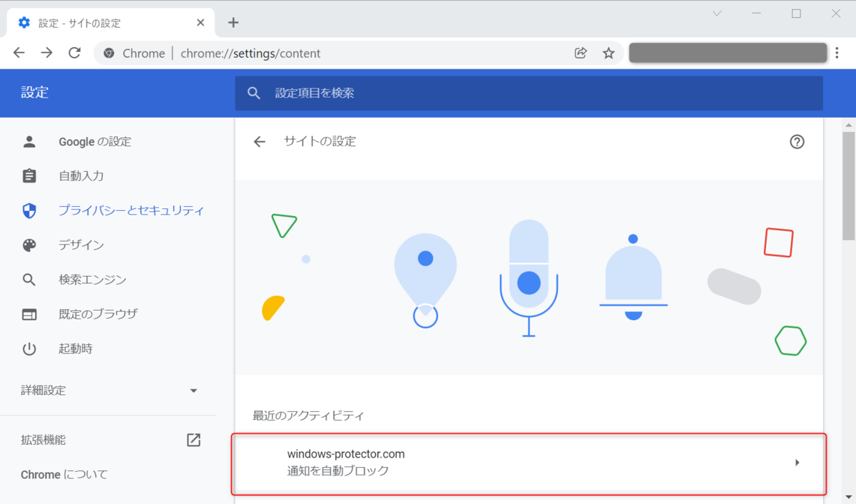Click the back arrow beside サイトの設定
The width and height of the screenshot is (856, 504).
(260, 142)
